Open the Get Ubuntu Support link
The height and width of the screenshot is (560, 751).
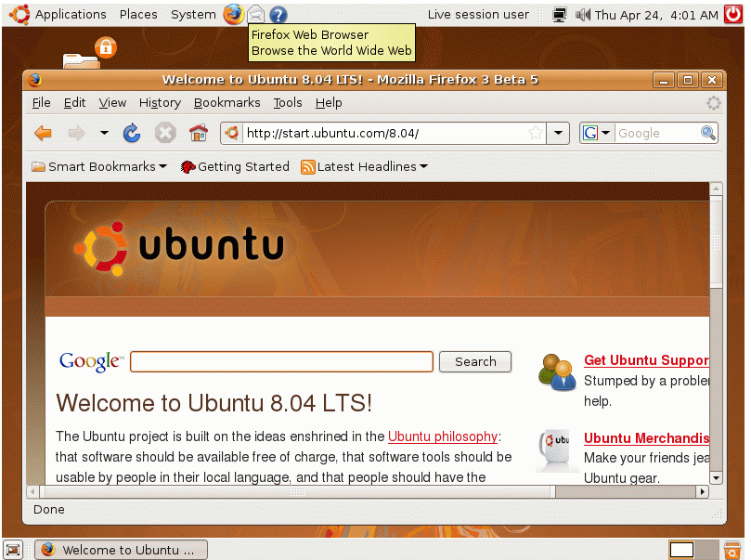point(647,360)
